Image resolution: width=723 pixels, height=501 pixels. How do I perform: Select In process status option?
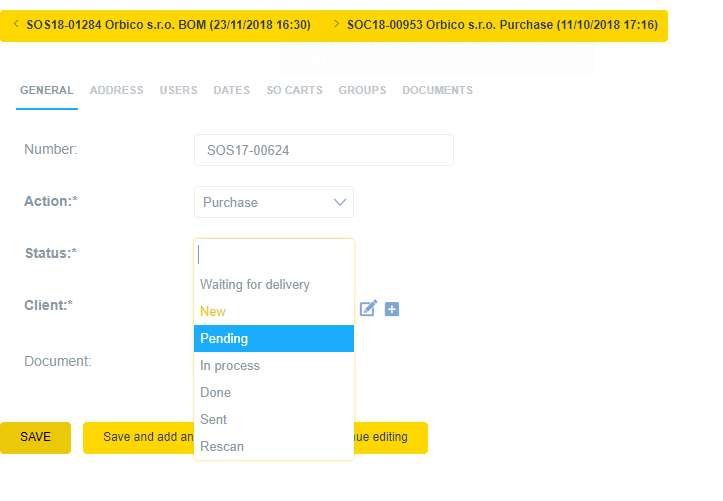(x=230, y=366)
